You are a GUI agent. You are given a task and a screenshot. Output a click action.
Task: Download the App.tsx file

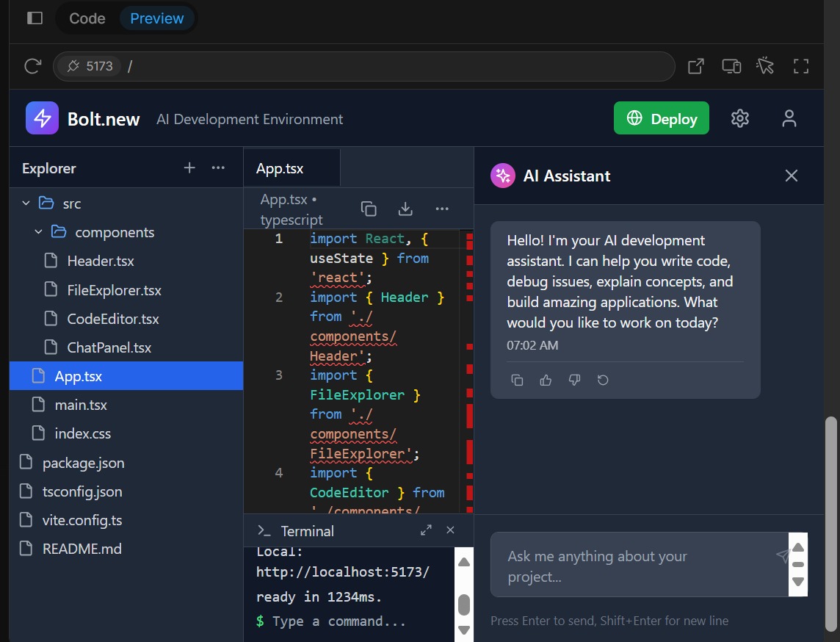pyautogui.click(x=405, y=209)
